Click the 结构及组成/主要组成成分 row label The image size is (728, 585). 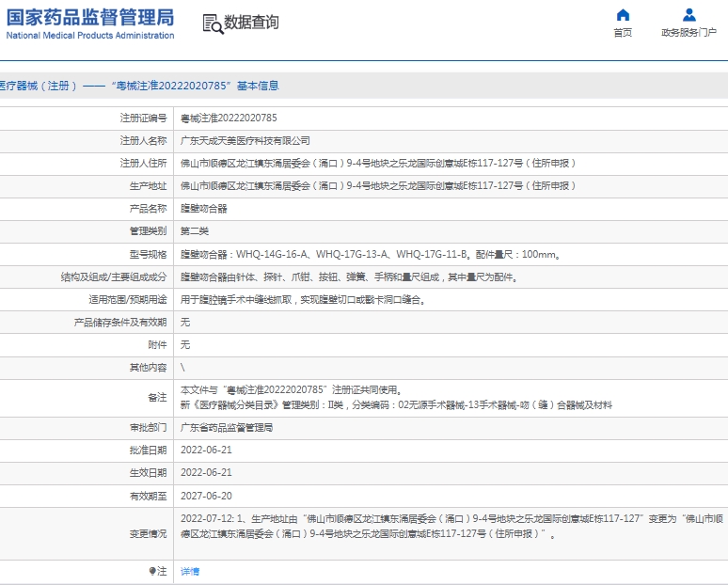[114, 277]
